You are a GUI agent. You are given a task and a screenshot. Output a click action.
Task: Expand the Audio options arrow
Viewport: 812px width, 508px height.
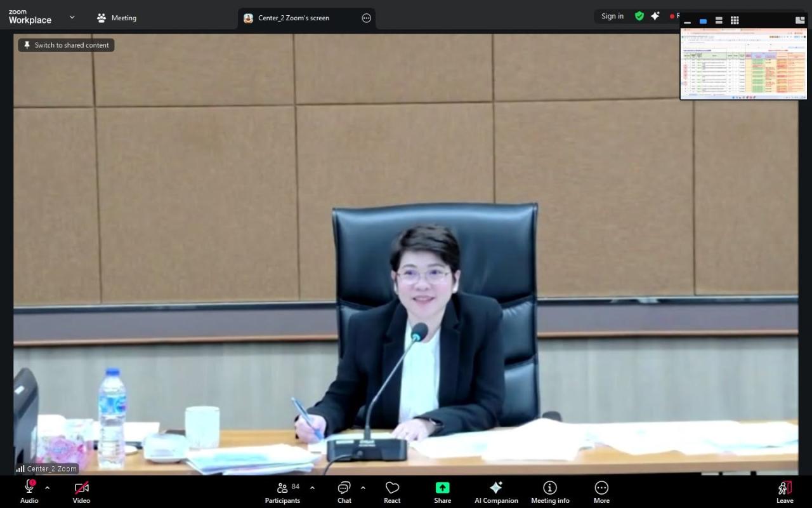click(47, 488)
